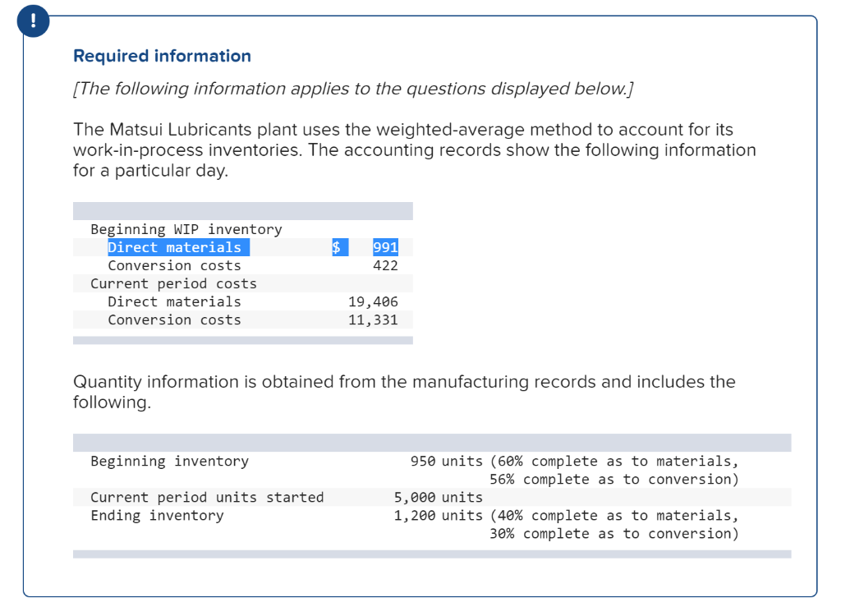Select the Conversion costs 11,331 amount
Viewport: 841px width, 616px height.
pyautogui.click(x=372, y=319)
